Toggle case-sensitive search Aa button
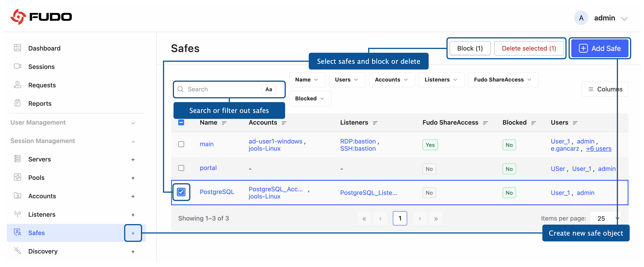 click(268, 89)
